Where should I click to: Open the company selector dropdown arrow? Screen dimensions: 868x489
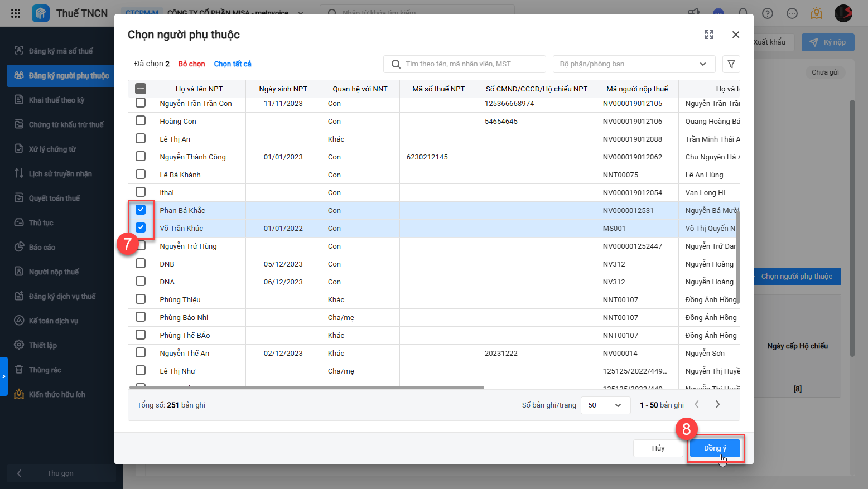[301, 13]
